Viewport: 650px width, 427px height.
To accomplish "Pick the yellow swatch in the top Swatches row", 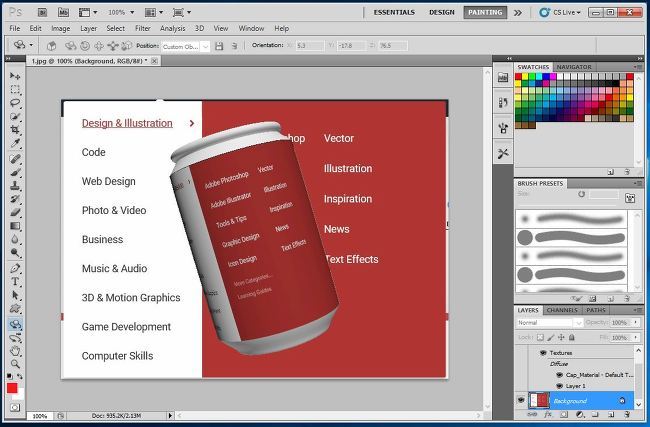I will (x=525, y=76).
